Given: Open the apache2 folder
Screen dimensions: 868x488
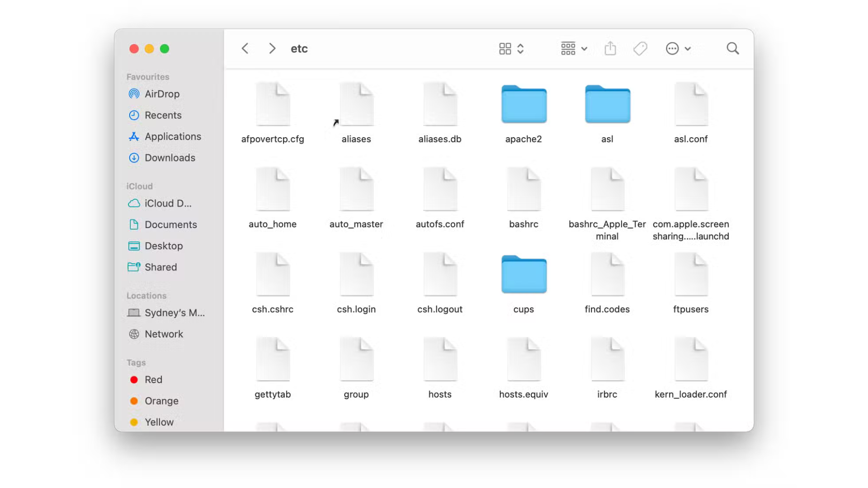Looking at the screenshot, I should pyautogui.click(x=523, y=104).
